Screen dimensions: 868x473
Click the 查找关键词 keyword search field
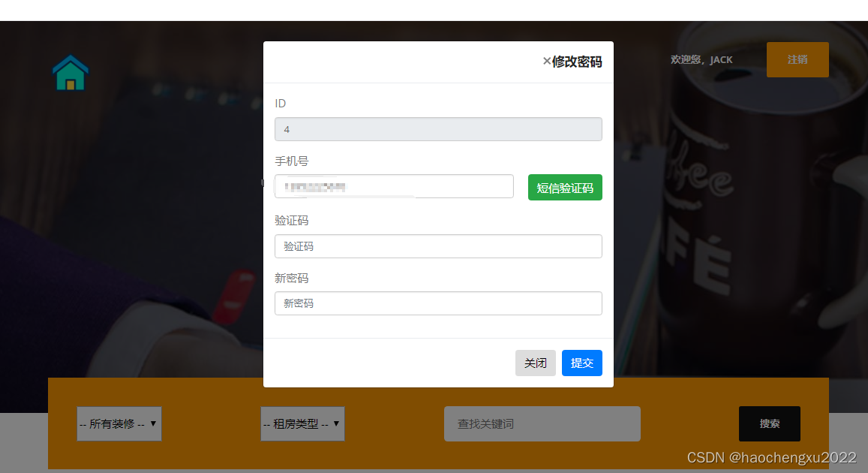[542, 423]
